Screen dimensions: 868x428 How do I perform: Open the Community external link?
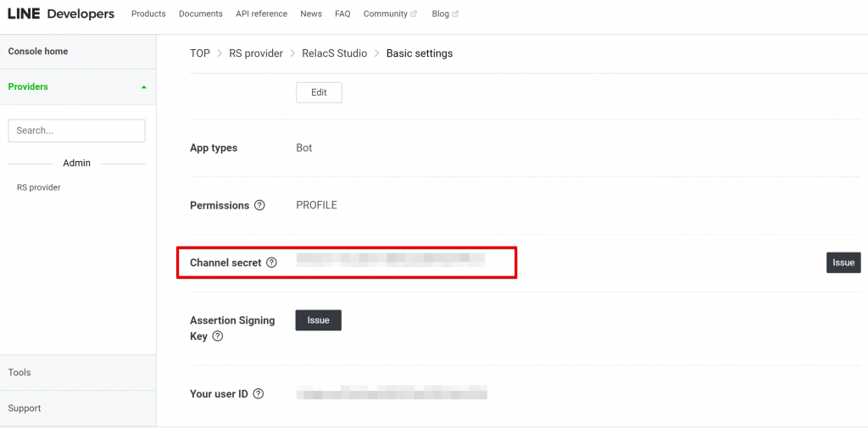(x=390, y=14)
